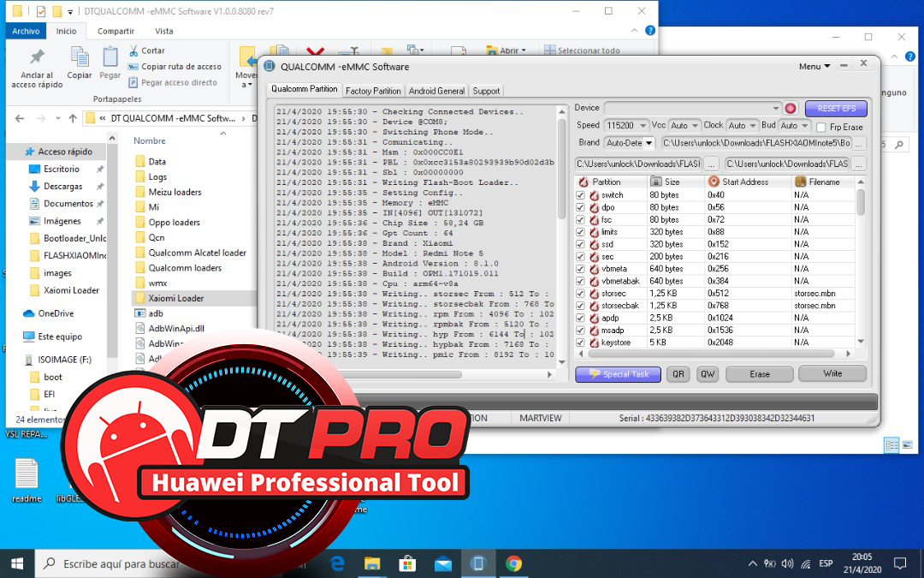The image size is (924, 578).
Task: Uncheck the dpo partition checkbox
Action: [580, 207]
